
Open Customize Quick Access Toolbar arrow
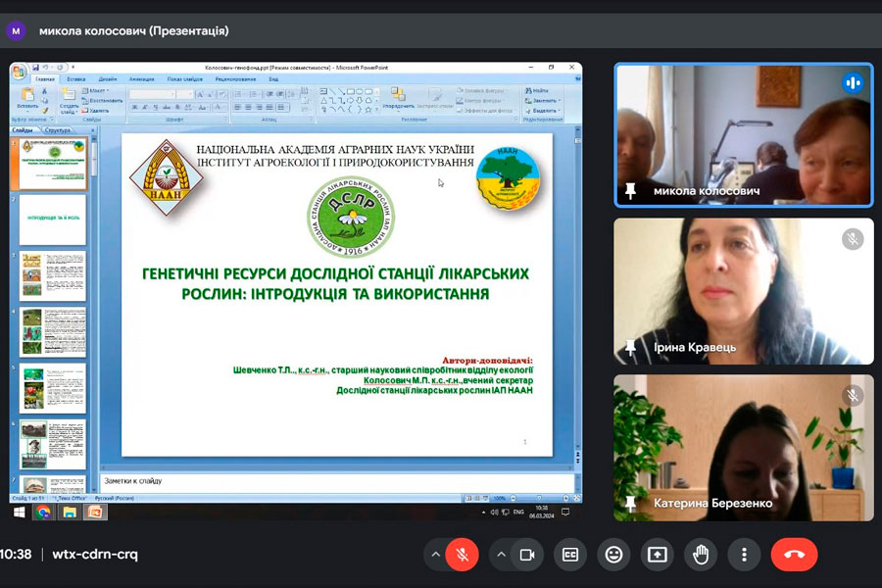click(73, 68)
